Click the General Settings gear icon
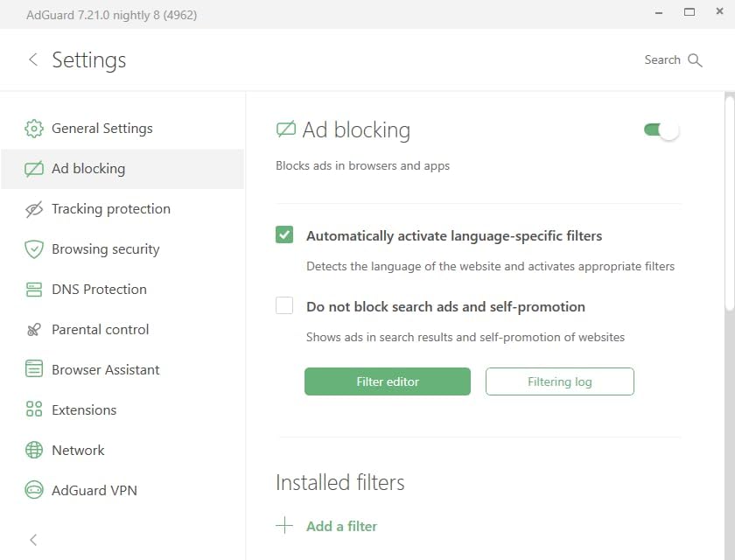Screen dimensions: 735x560 coord(34,129)
